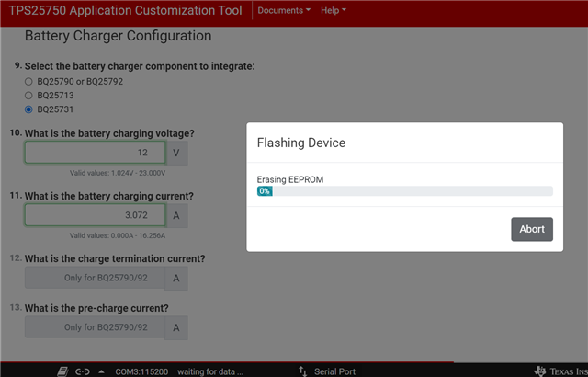Click 'Valid values: 1.024V - 23.000V' hint

(118, 173)
